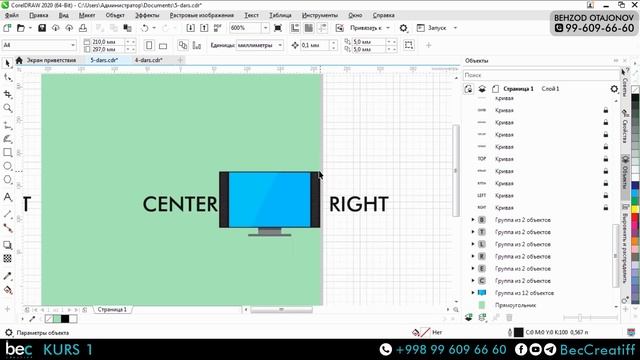Screen dimensions: 640x360
Task: Toggle lock on Кривая row with LEFT thumbnail
Action: tap(606, 196)
